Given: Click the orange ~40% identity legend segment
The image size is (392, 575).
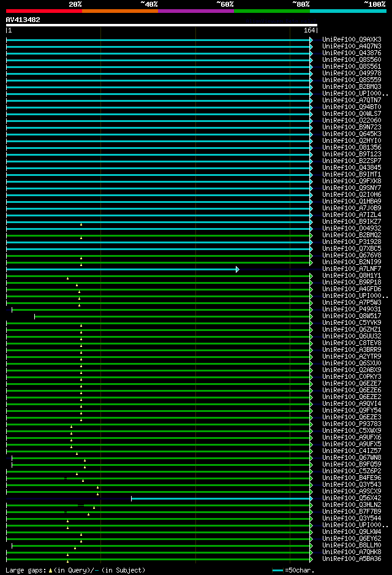Looking at the screenshot, I should pyautogui.click(x=120, y=11).
